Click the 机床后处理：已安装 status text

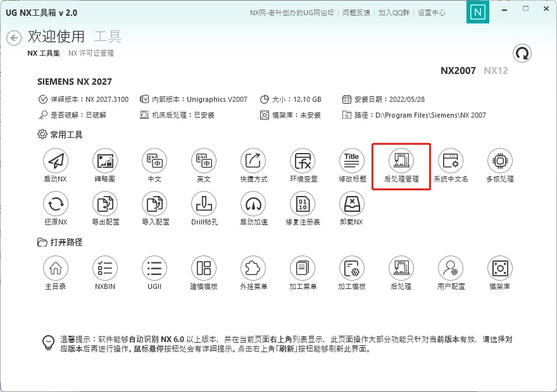point(184,115)
